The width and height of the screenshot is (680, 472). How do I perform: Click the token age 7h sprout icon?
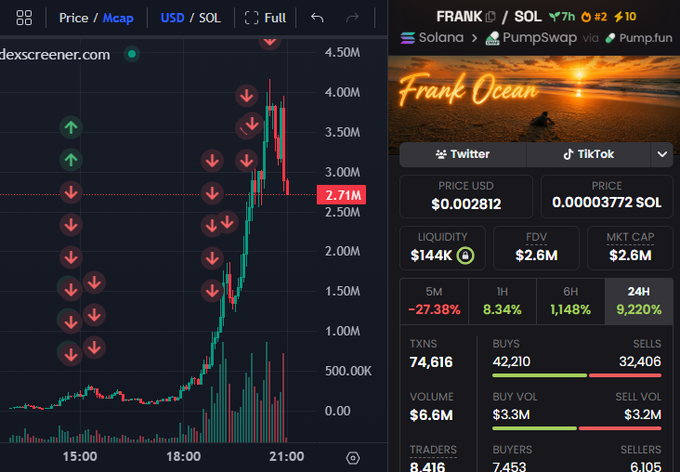pyautogui.click(x=562, y=17)
